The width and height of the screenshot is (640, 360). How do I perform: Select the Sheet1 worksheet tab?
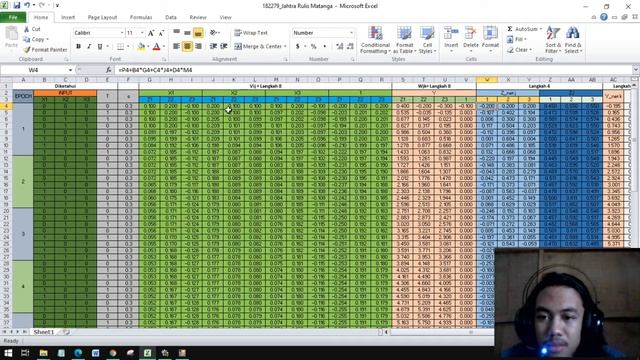[x=44, y=332]
